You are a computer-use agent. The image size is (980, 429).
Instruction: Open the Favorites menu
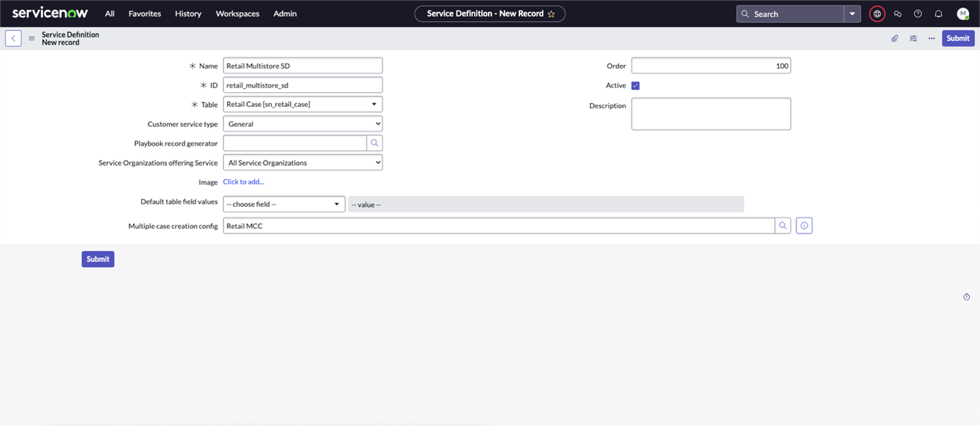point(145,14)
